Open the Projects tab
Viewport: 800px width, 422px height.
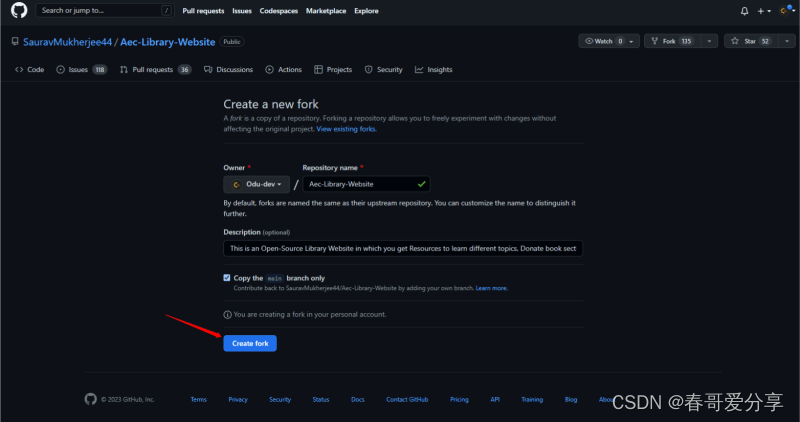pos(333,69)
